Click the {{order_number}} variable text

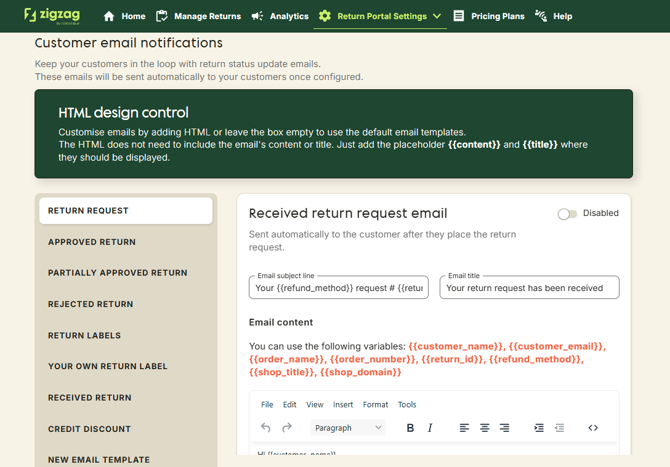pyautogui.click(x=372, y=359)
